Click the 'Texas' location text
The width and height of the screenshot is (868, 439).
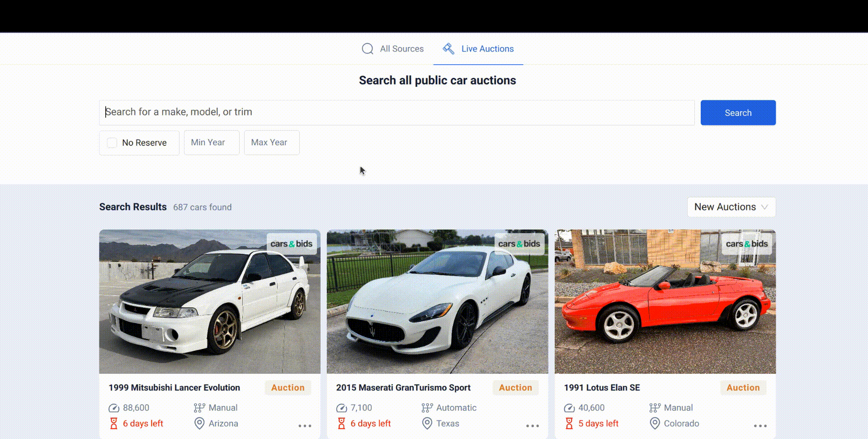pos(448,424)
